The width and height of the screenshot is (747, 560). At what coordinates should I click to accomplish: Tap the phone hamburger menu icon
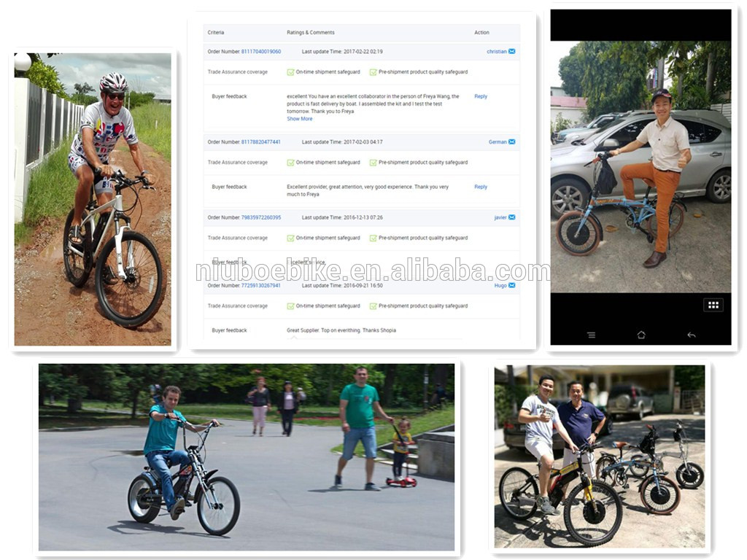click(591, 335)
